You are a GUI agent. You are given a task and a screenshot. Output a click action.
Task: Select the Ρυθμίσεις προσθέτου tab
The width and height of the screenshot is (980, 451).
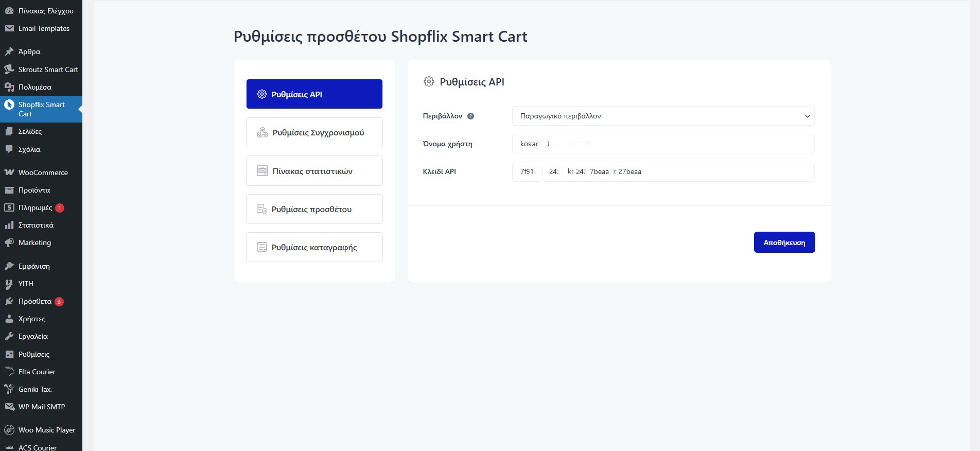[x=314, y=209]
